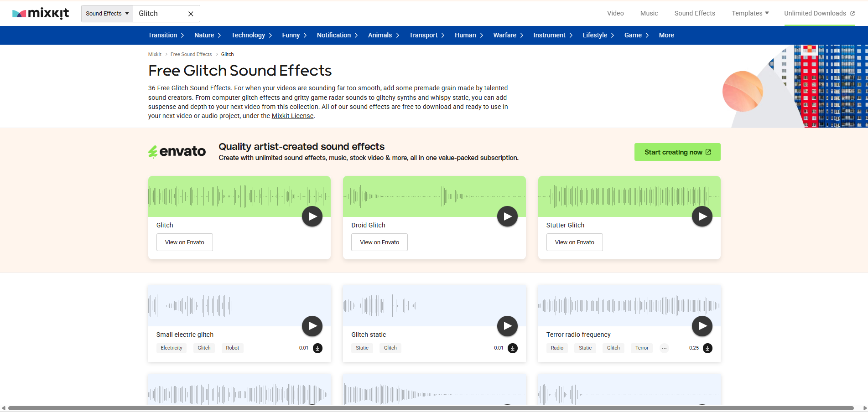
Task: Expand the More categories menu
Action: tap(666, 35)
